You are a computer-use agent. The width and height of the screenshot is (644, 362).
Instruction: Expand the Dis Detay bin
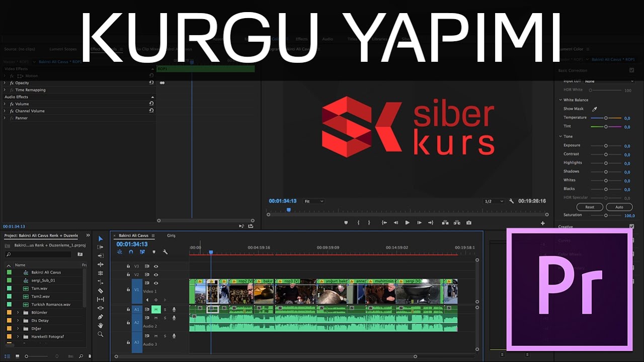tap(18, 320)
